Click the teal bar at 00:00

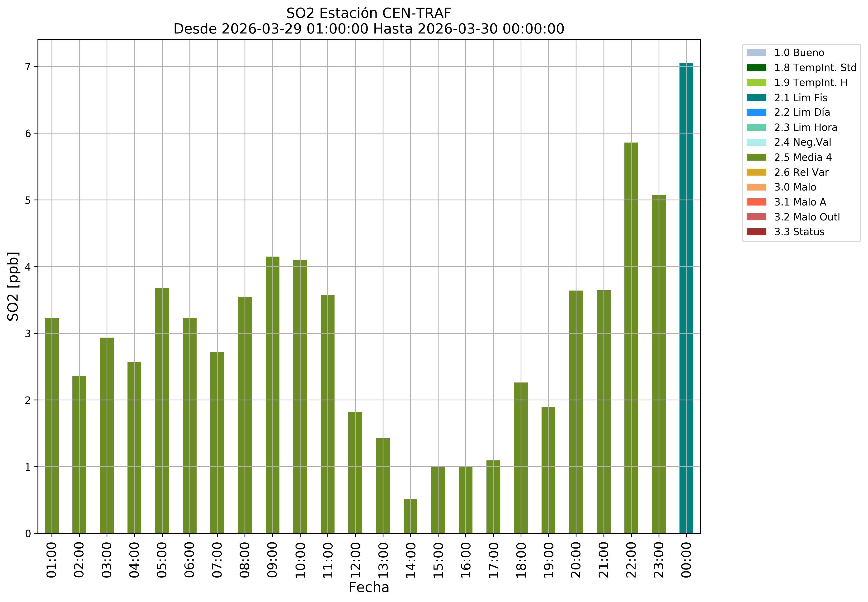click(x=686, y=298)
